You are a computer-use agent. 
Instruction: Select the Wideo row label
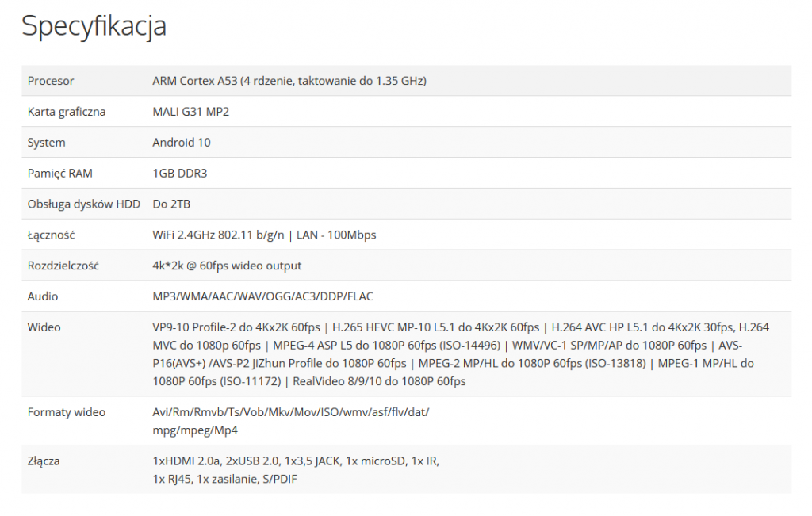[44, 327]
